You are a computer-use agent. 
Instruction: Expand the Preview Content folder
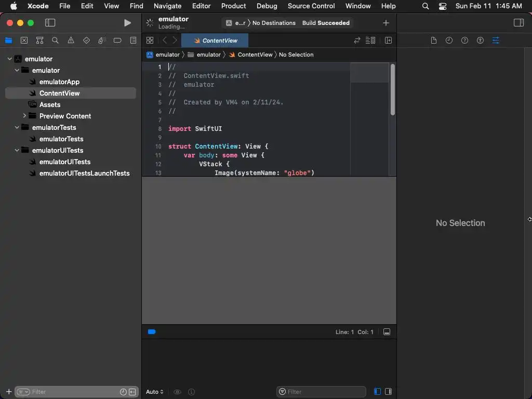(x=24, y=116)
